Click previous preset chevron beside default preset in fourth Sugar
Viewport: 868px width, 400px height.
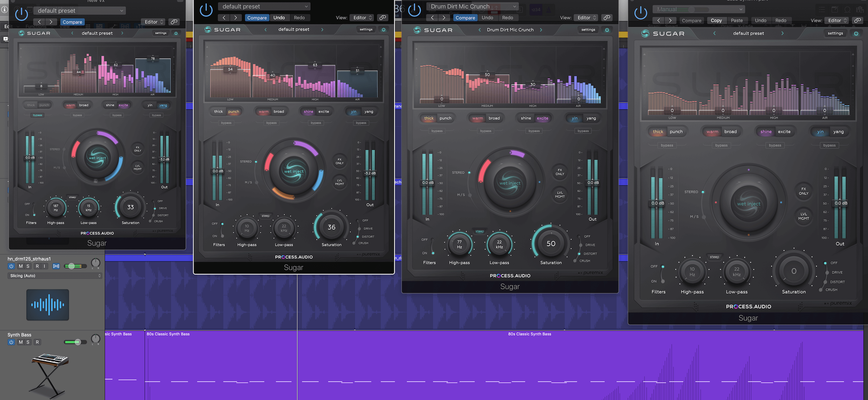pyautogui.click(x=714, y=33)
